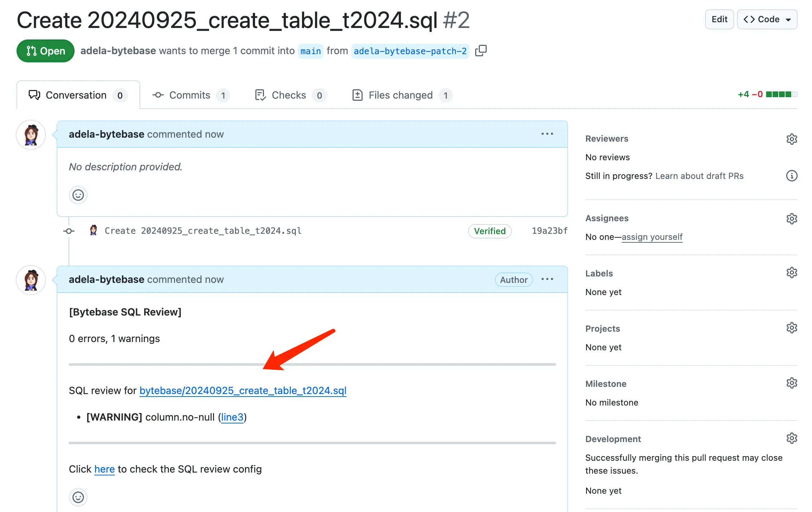The height and width of the screenshot is (512, 812).
Task: Open options menu of first comment
Action: click(x=547, y=134)
